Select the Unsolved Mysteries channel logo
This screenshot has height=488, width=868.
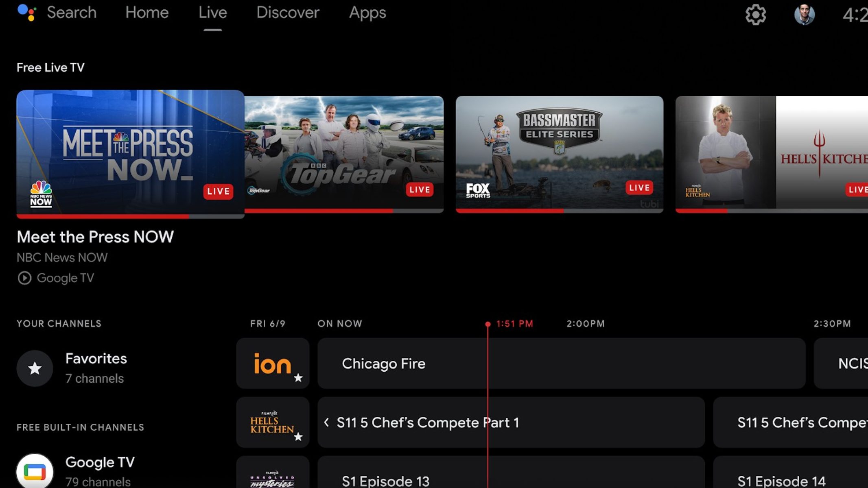point(272,479)
